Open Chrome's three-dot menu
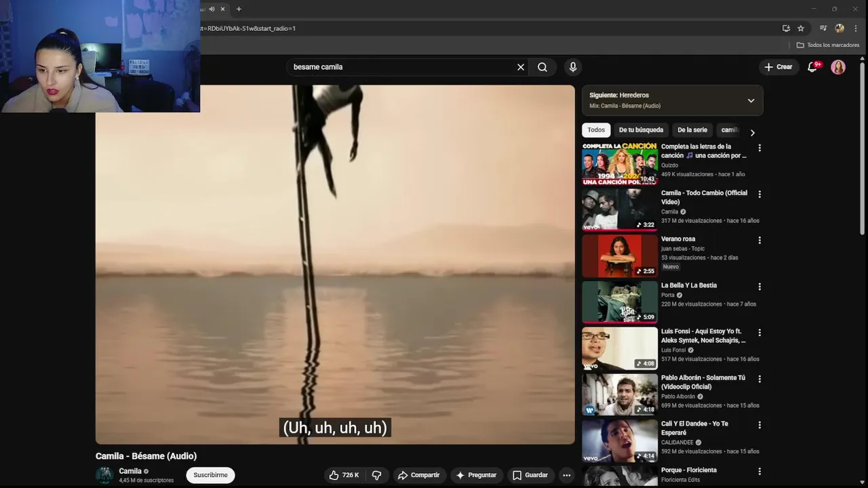 tap(856, 28)
